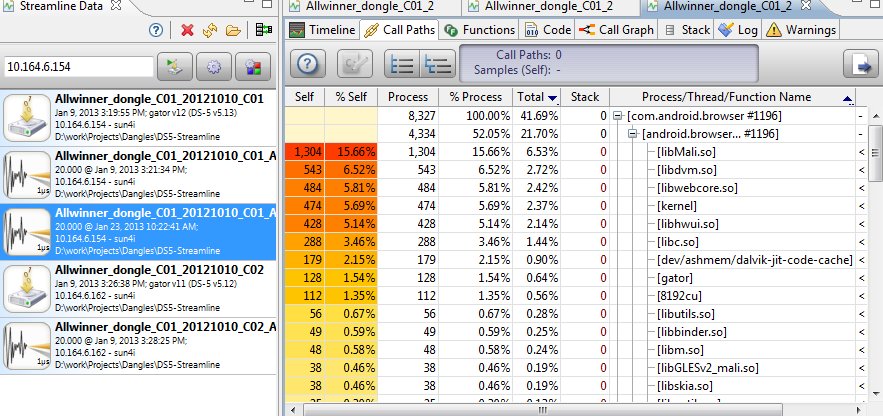883x416 pixels.
Task: Open the analysis tree layout icon
Action: coord(264,30)
